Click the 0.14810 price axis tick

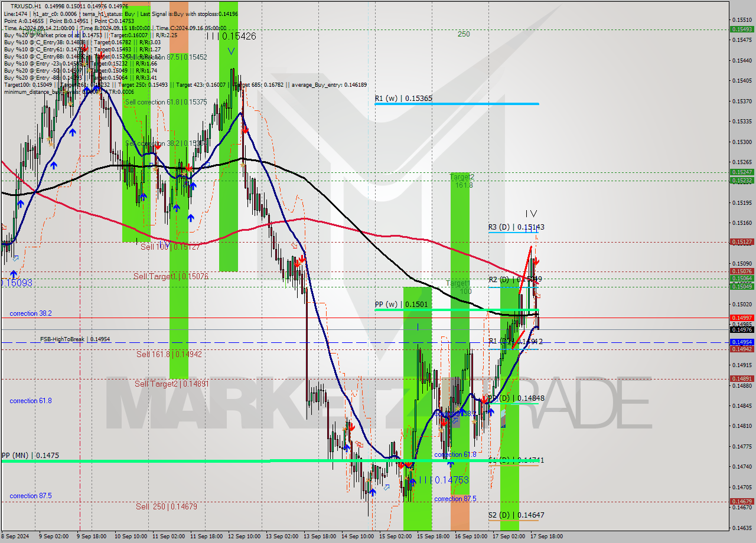(x=742, y=426)
